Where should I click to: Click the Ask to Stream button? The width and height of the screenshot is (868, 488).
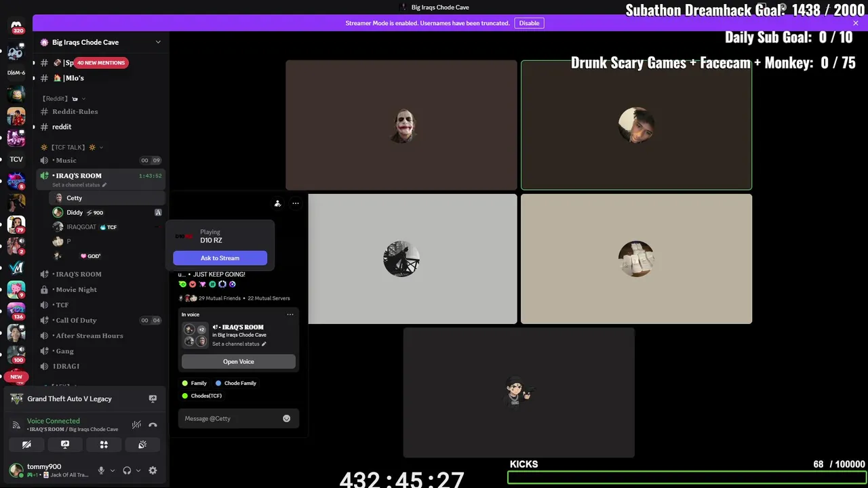click(220, 258)
